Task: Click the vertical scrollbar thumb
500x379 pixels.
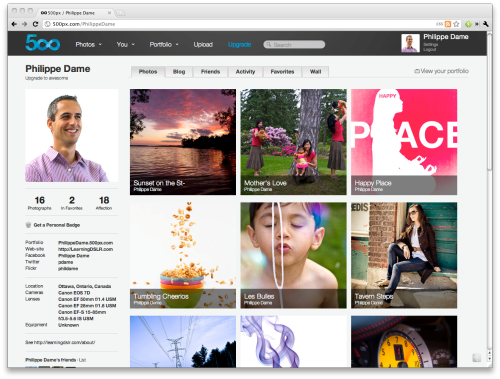Action: (x=489, y=102)
